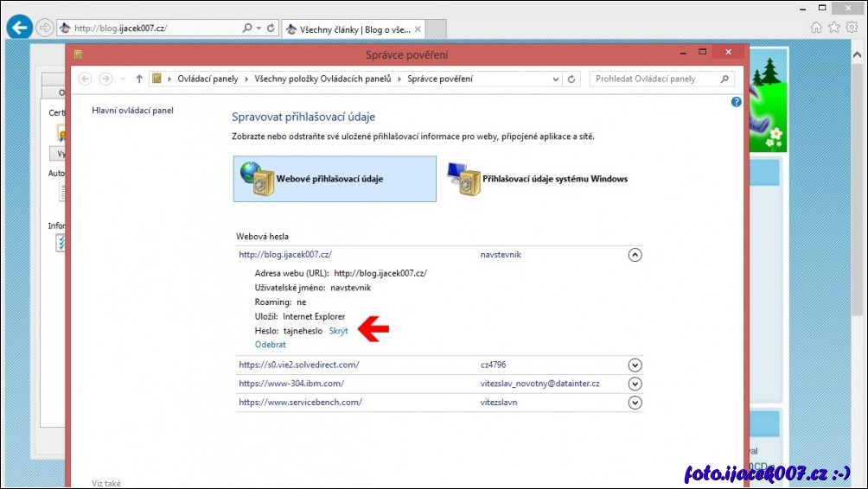The width and height of the screenshot is (868, 489).
Task: Click the Odebrat link to remove credential
Action: coord(270,345)
